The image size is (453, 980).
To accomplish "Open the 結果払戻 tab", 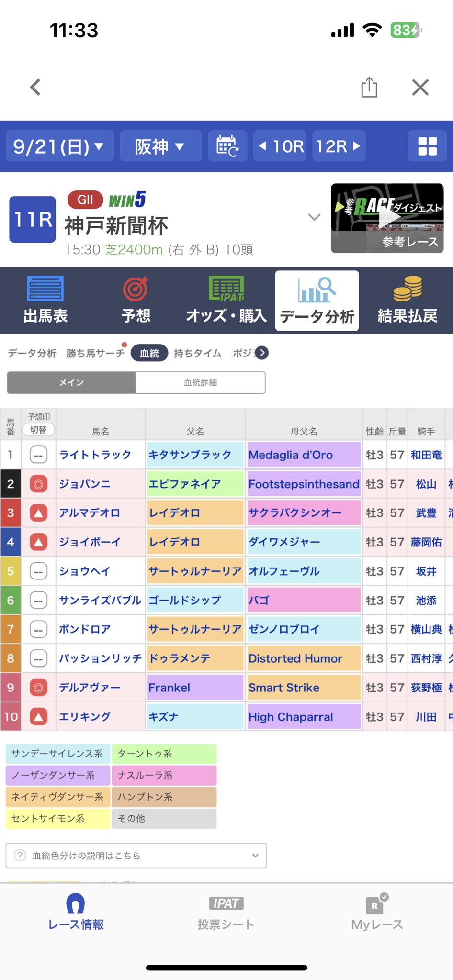I will [408, 301].
